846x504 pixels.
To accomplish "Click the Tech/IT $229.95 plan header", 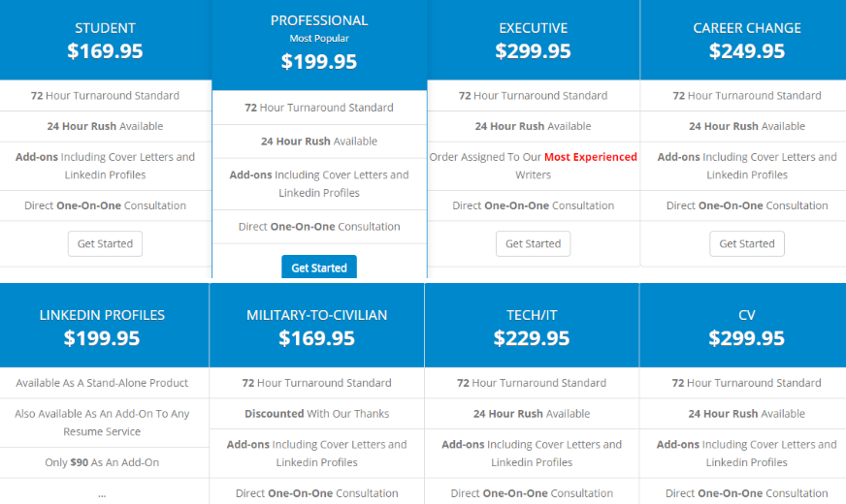I will pyautogui.click(x=532, y=327).
